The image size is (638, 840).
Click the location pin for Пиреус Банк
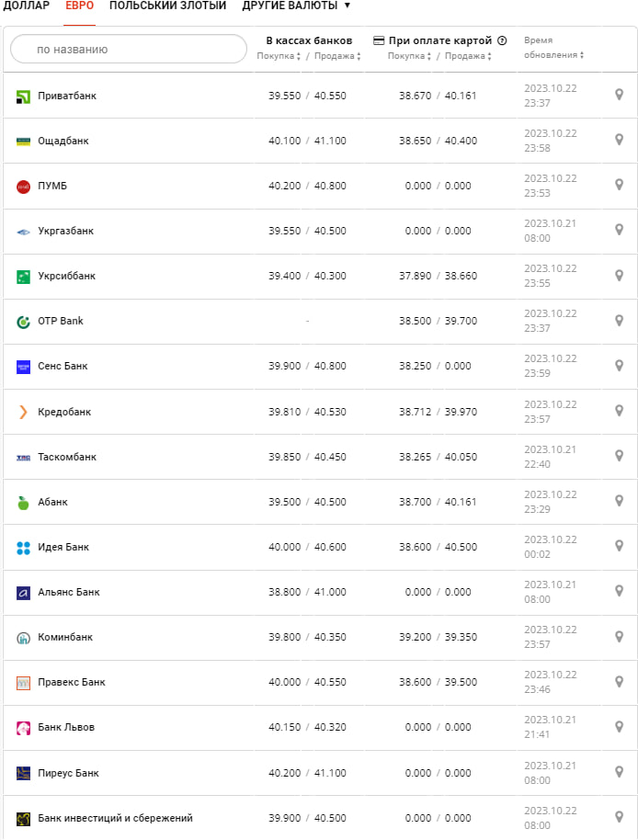619,772
